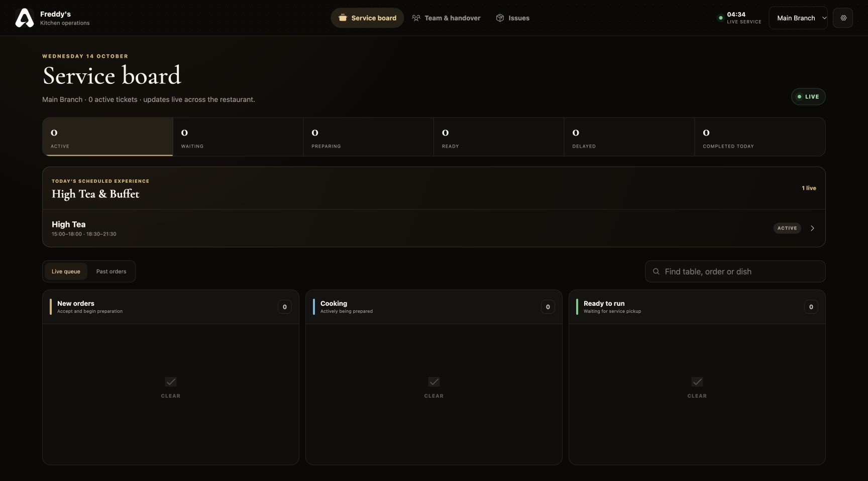Open settings via the gear icon

point(843,18)
